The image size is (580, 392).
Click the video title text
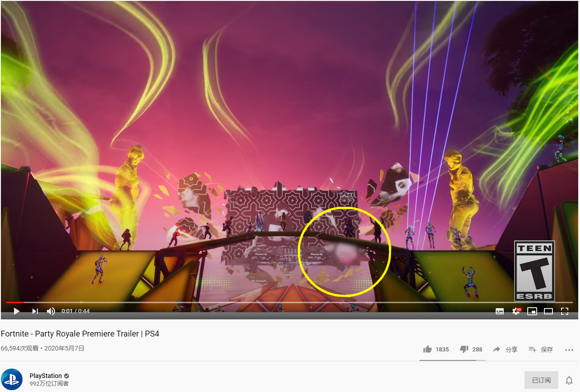coord(80,334)
